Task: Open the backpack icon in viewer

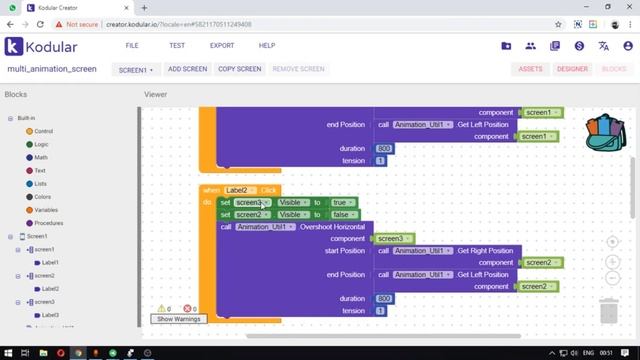Action: 606,133
